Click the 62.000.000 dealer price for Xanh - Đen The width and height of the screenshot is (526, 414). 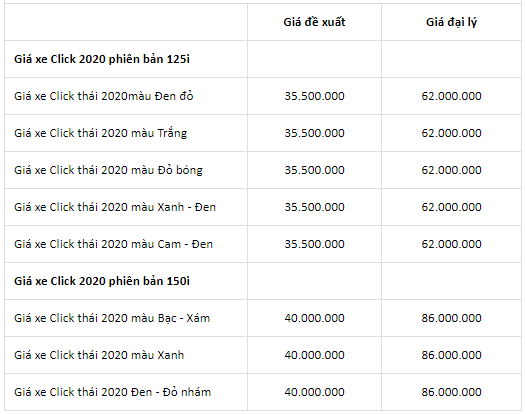pos(451,207)
